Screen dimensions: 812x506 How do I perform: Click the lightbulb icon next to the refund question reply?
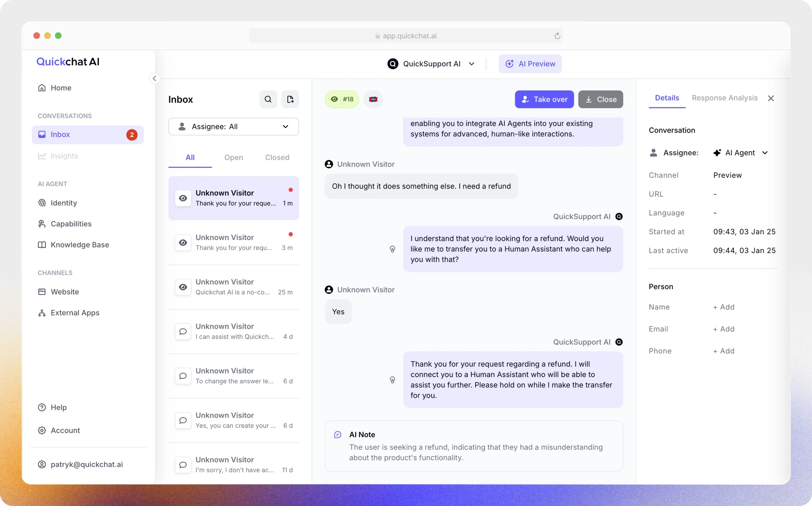click(x=393, y=249)
